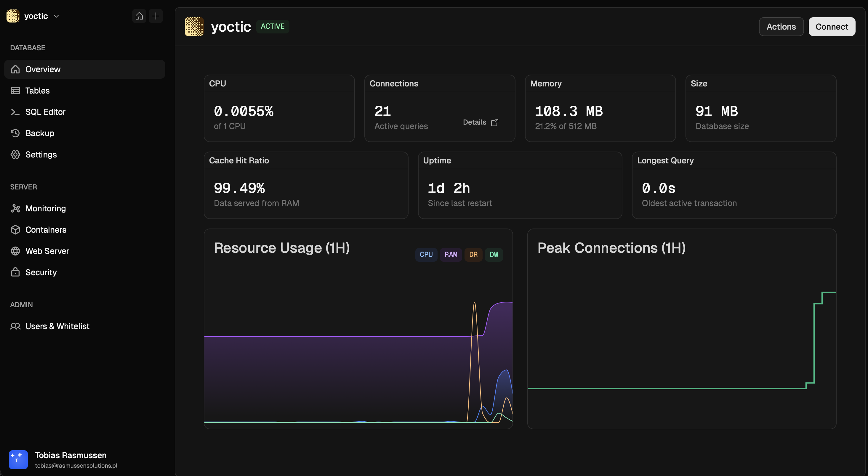868x476 pixels.
Task: Toggle the DR series in Resource Usage
Action: (473, 255)
